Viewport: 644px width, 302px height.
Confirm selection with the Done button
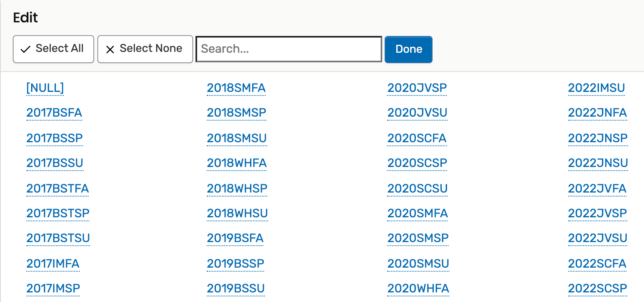click(409, 49)
